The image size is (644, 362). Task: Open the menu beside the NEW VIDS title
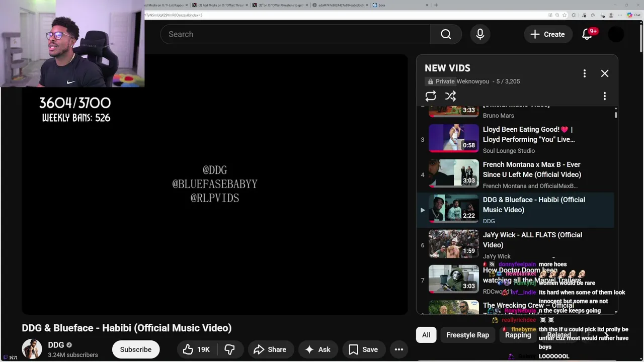(585, 73)
